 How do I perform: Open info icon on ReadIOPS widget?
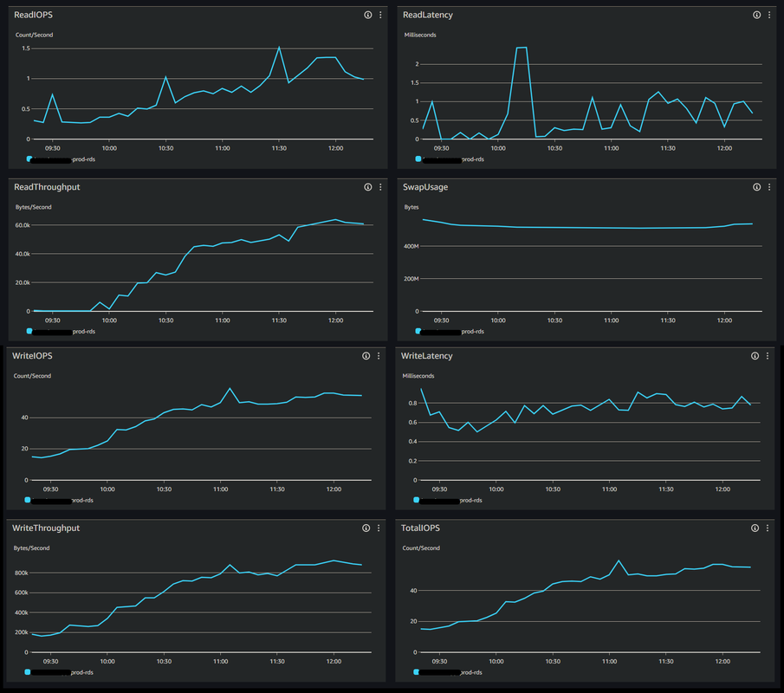pyautogui.click(x=368, y=15)
